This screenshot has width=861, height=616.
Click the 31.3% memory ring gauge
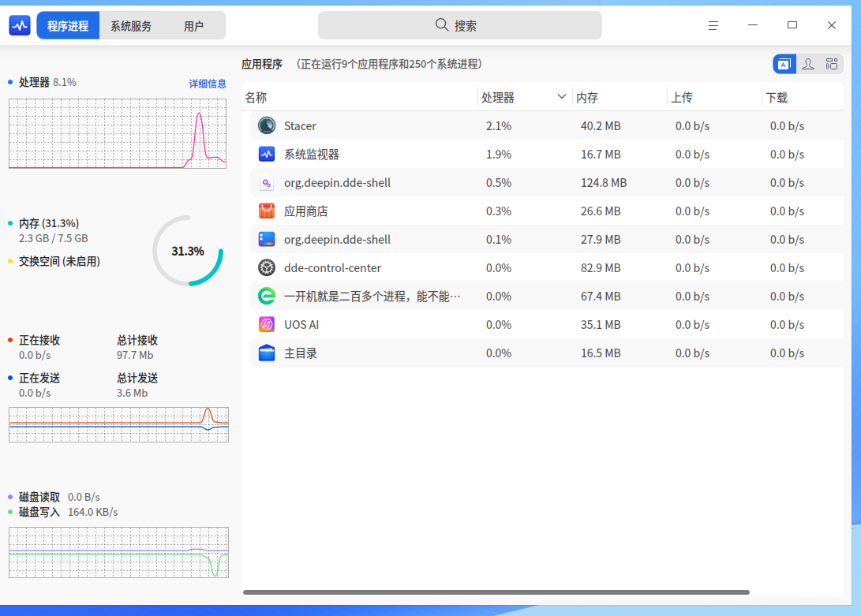click(x=188, y=251)
